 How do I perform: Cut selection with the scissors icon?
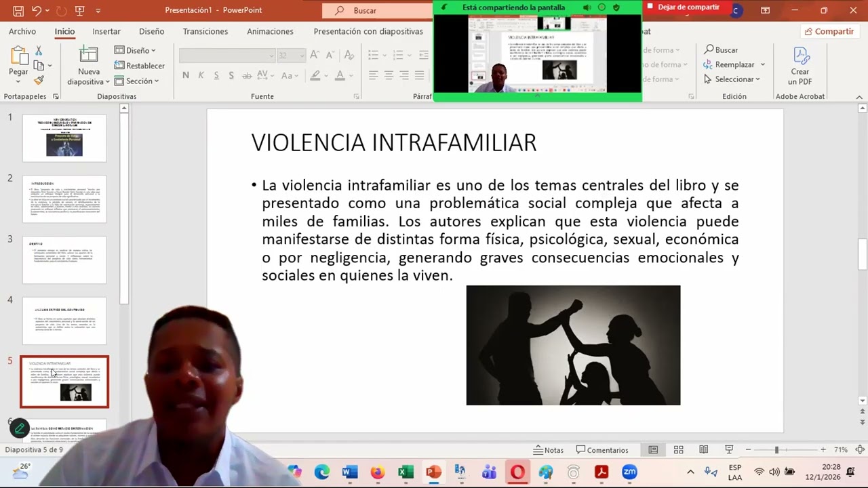tap(39, 51)
